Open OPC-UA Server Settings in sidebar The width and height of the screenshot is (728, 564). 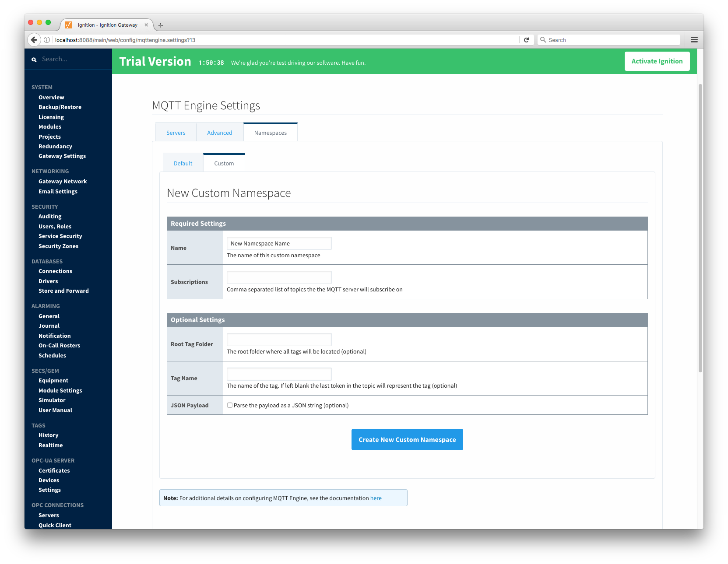49,490
